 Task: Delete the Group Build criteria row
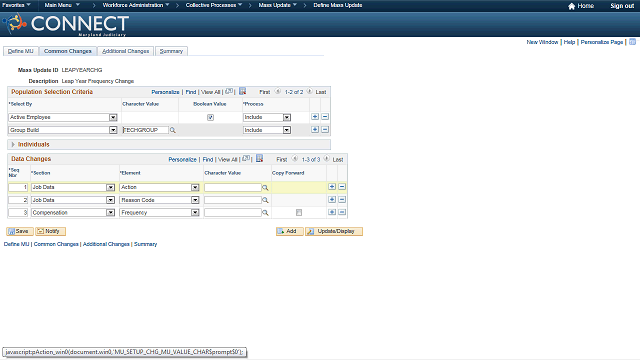pos(325,129)
